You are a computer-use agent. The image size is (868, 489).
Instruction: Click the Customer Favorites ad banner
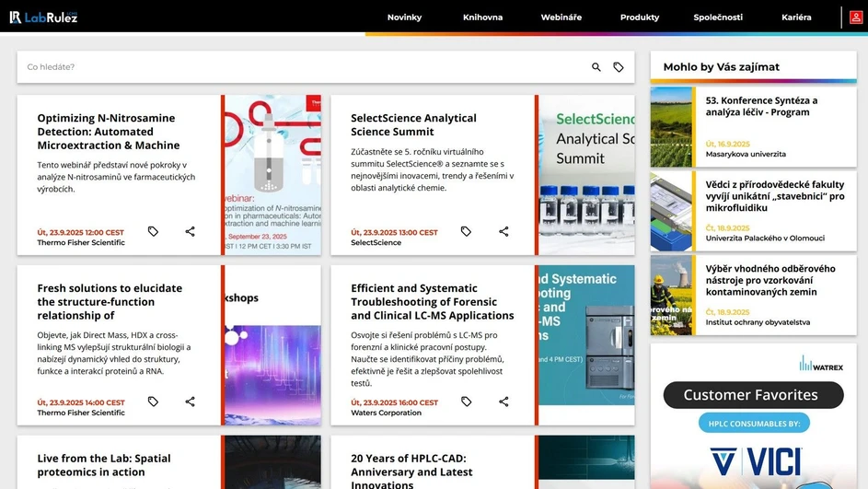click(x=754, y=395)
